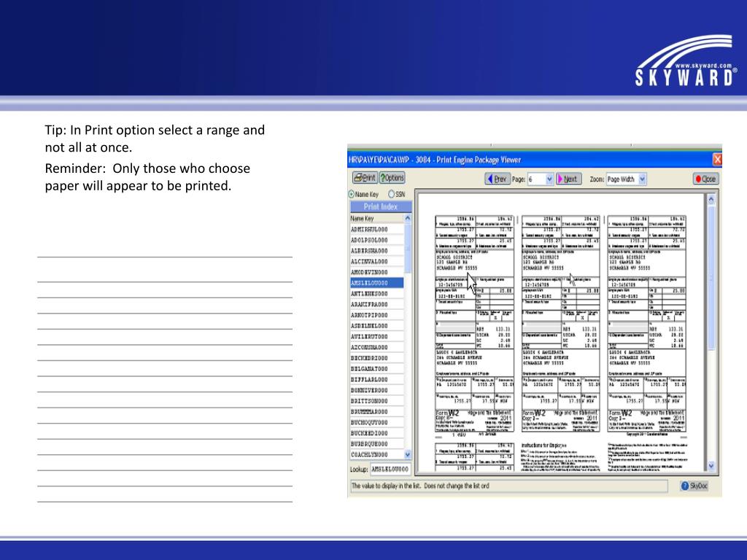Click the document preview scroll up arrow
The width and height of the screenshot is (747, 560).
pos(711,200)
